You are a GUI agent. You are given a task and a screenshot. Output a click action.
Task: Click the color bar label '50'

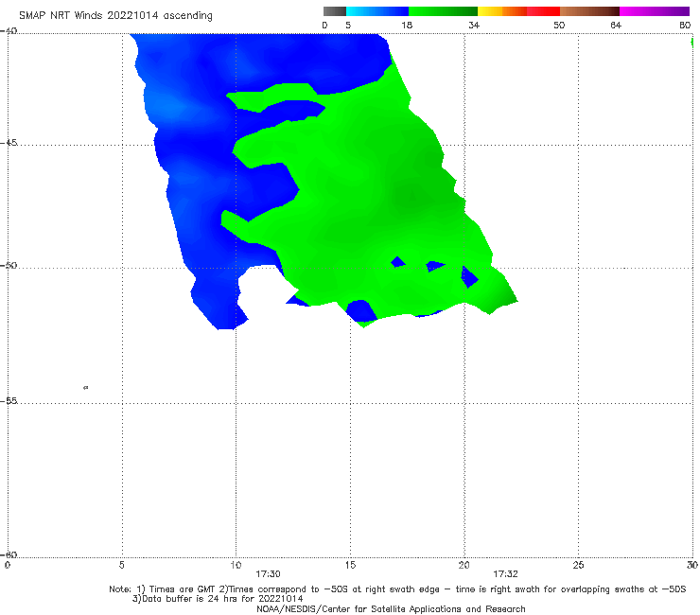[x=559, y=25]
